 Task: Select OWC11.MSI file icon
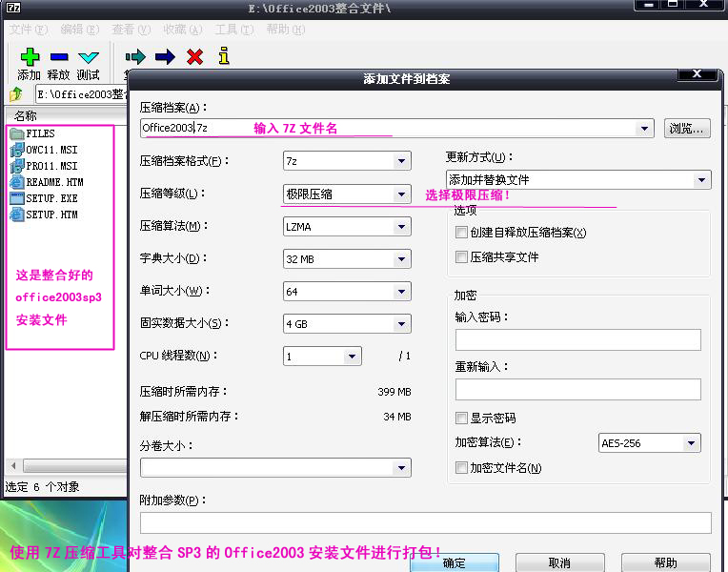pos(17,150)
